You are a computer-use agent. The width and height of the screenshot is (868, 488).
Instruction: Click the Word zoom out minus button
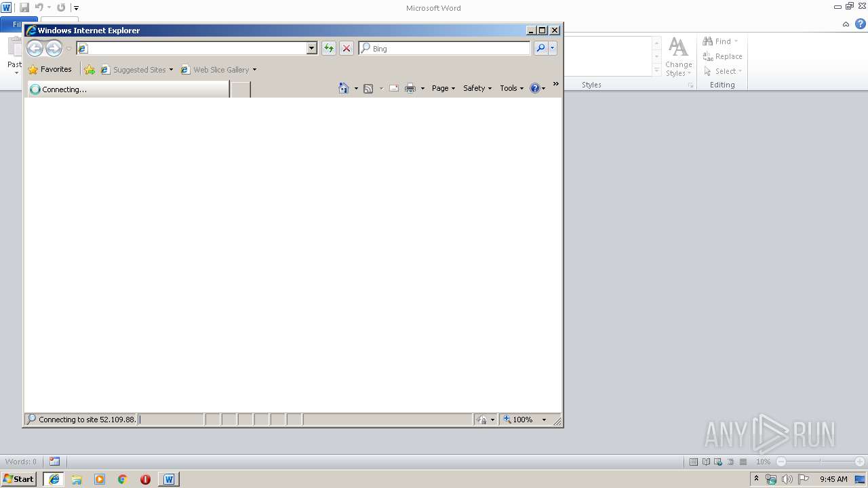pos(781,462)
